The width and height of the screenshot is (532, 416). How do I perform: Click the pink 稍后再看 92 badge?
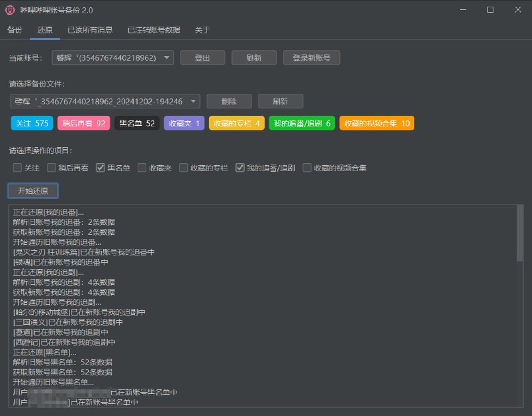[x=82, y=122]
